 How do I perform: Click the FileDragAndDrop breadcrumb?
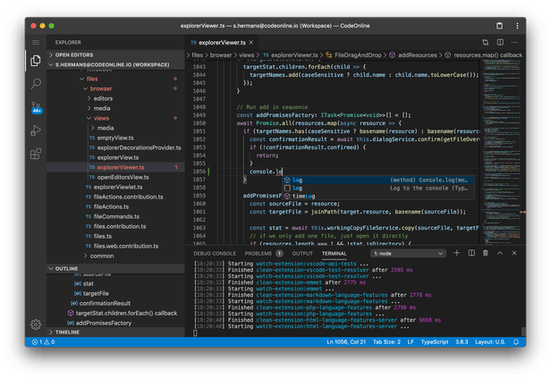pos(358,55)
